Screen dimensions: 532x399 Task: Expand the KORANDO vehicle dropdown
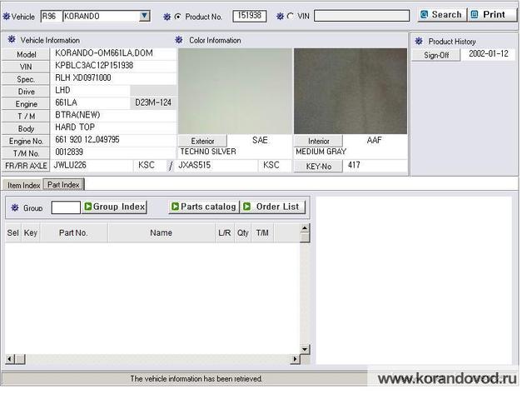click(x=145, y=16)
